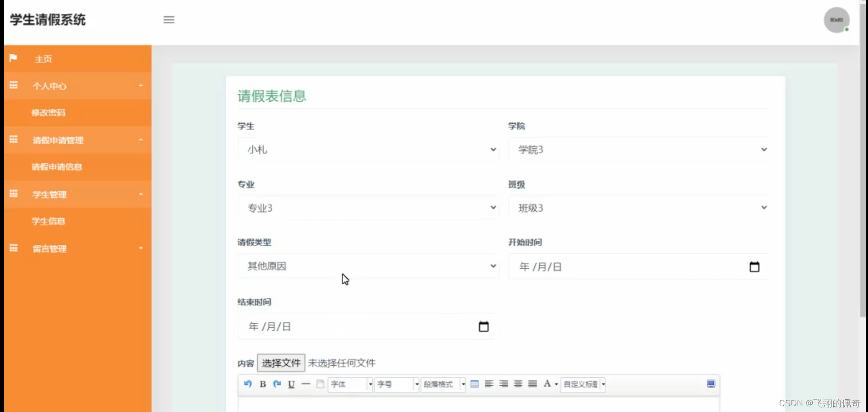Click the redo icon in editor toolbar
Image resolution: width=868 pixels, height=412 pixels.
click(x=277, y=384)
